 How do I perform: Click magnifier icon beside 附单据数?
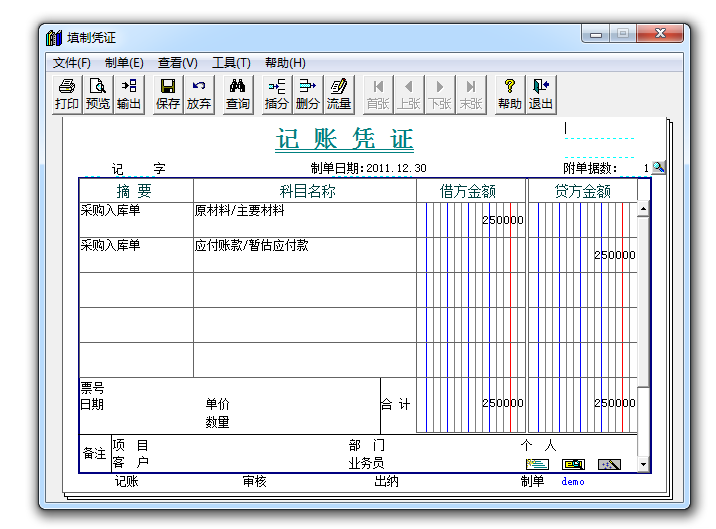[659, 168]
